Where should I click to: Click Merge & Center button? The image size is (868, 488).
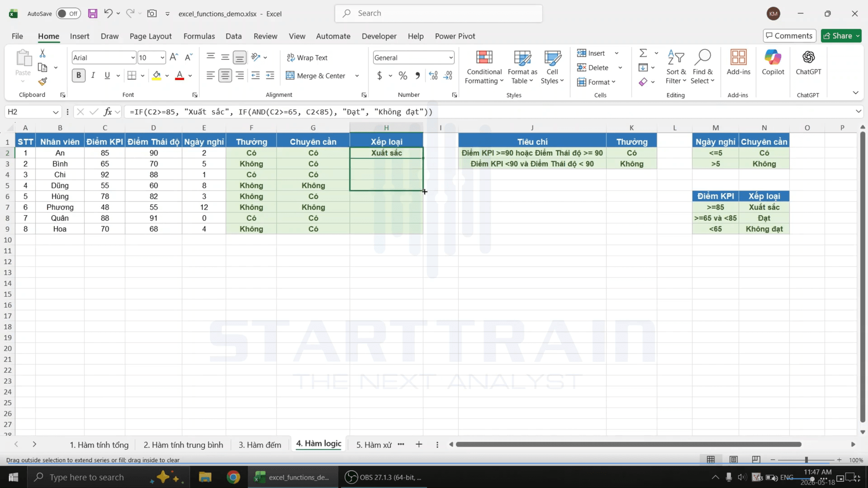[x=316, y=76]
